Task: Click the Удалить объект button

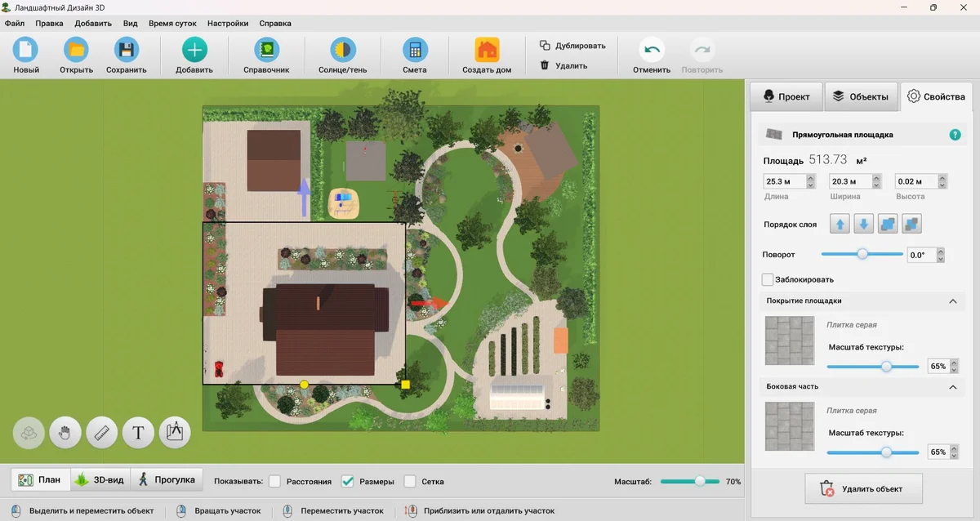Action: 863,488
